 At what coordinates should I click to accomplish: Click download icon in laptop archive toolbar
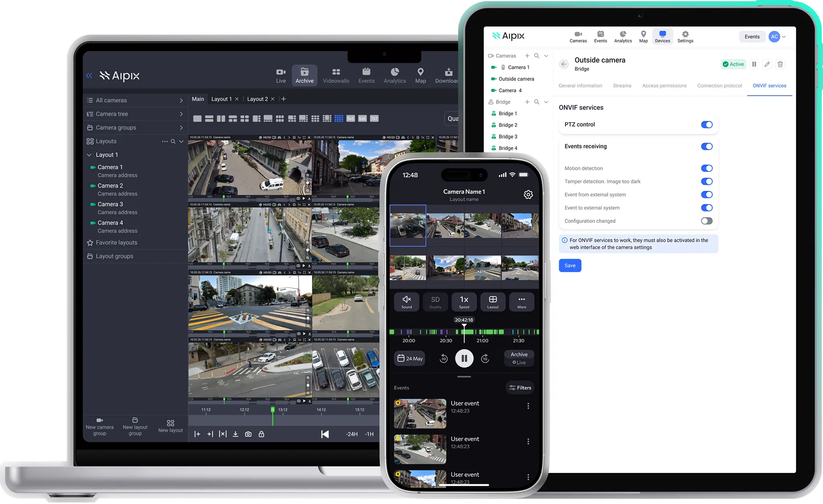pos(235,434)
